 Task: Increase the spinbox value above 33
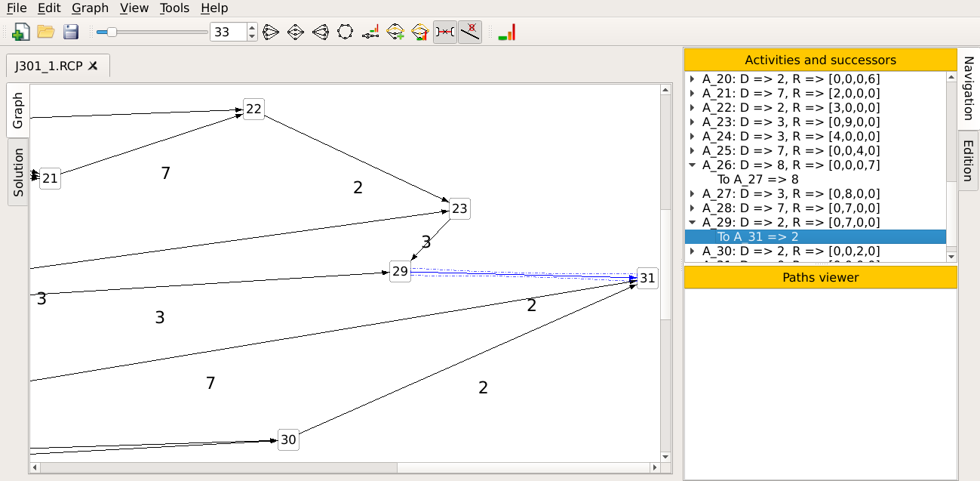(252, 27)
